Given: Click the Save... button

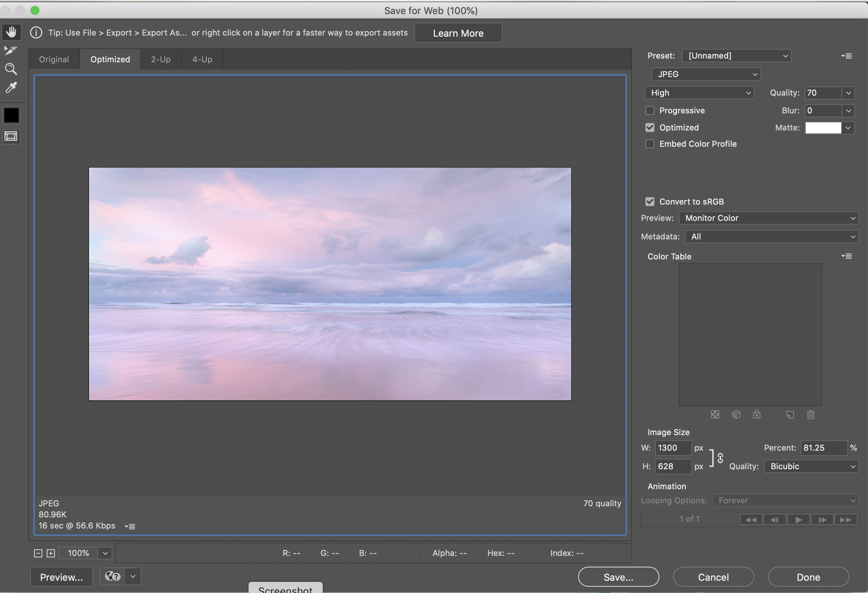Looking at the screenshot, I should coord(618,577).
